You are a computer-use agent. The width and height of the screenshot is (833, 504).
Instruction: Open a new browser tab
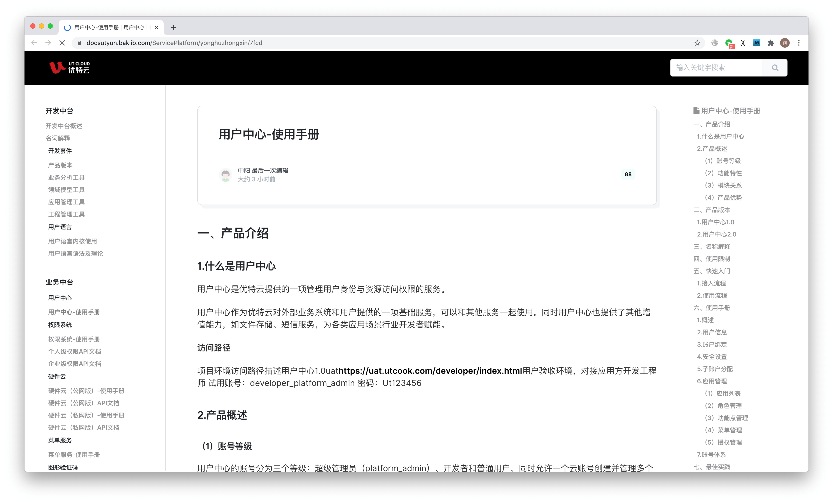tap(173, 27)
